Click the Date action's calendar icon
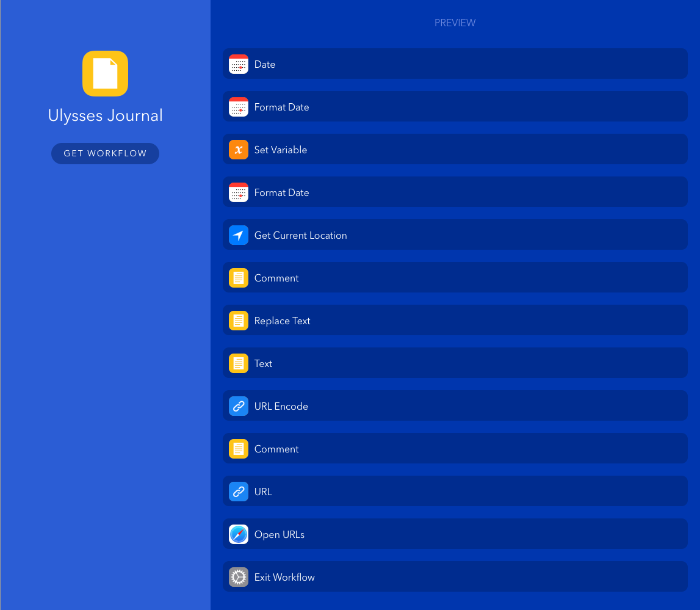Image resolution: width=700 pixels, height=610 pixels. (x=239, y=64)
